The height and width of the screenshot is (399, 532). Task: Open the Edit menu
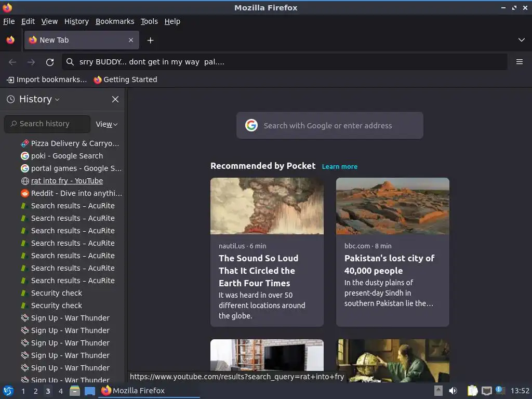tap(28, 21)
